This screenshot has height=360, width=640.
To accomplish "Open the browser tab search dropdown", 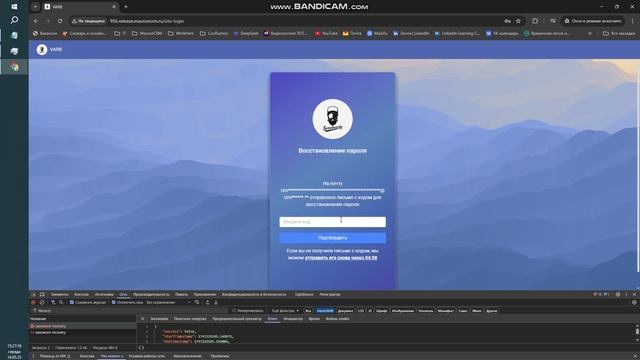I will click(x=35, y=7).
